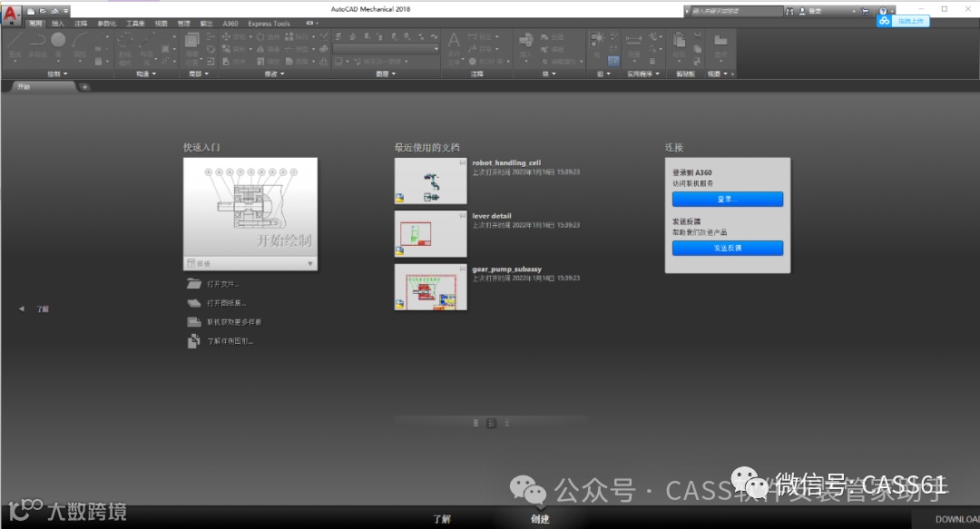Click the 了解 left arrow navigation

(22, 309)
